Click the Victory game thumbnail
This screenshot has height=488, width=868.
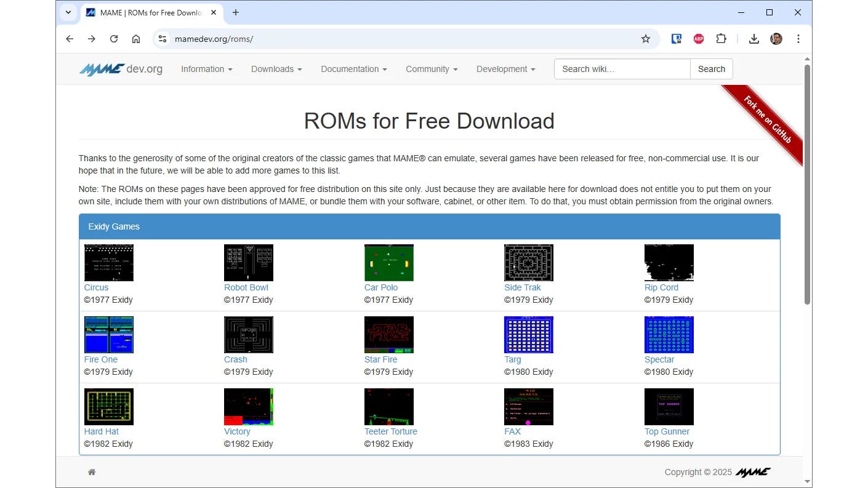coord(249,407)
